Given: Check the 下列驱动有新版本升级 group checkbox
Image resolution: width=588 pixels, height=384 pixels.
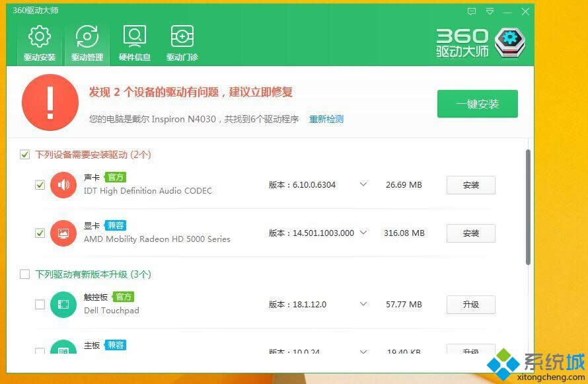Looking at the screenshot, I should (24, 274).
